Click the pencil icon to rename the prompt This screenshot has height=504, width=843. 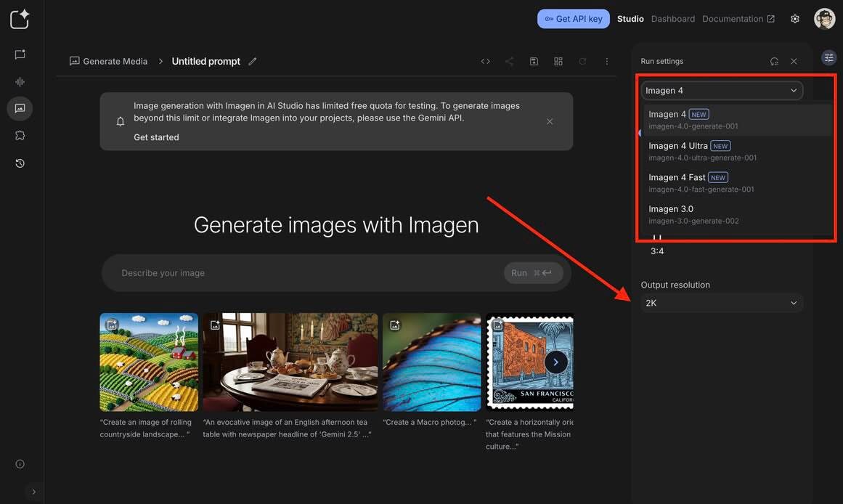[x=252, y=61]
